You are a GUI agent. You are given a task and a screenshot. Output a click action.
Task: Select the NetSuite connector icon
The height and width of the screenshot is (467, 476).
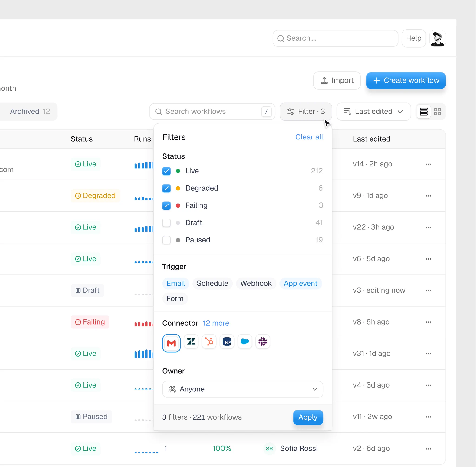pos(227,341)
